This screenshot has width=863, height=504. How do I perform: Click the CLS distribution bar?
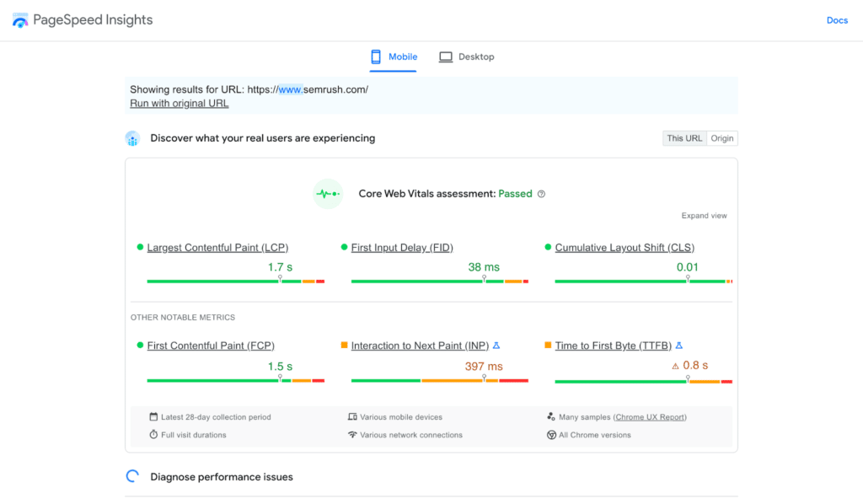coord(643,281)
